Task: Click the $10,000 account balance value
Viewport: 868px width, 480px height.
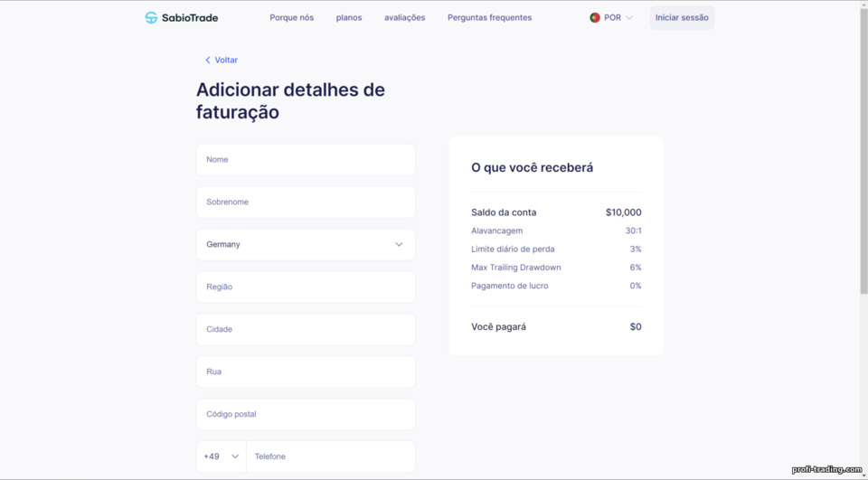Action: (623, 212)
